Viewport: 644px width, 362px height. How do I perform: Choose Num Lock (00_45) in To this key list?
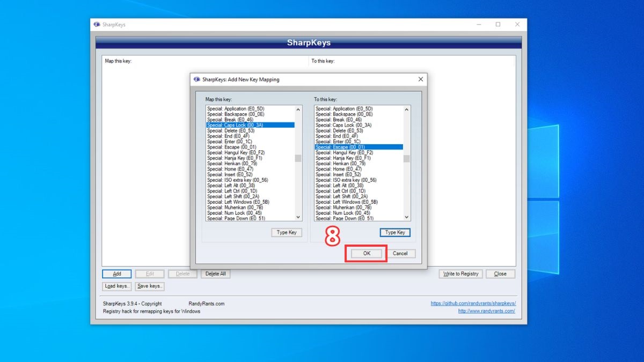(359, 213)
